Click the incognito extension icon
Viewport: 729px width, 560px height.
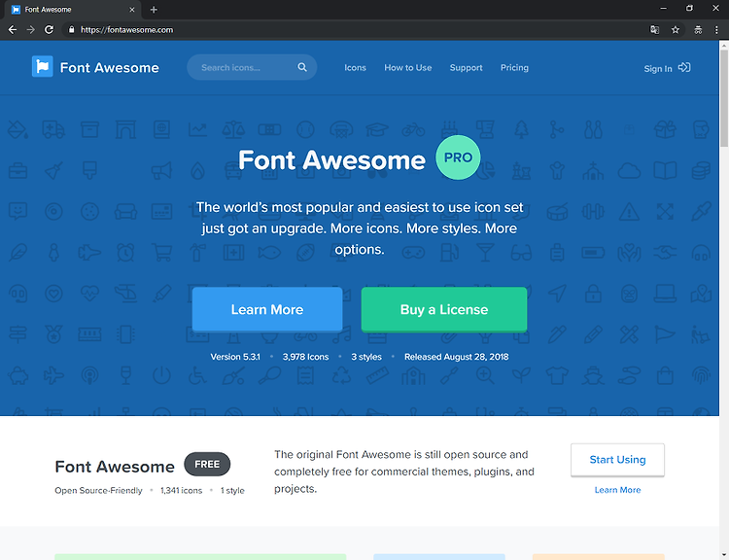click(x=698, y=30)
